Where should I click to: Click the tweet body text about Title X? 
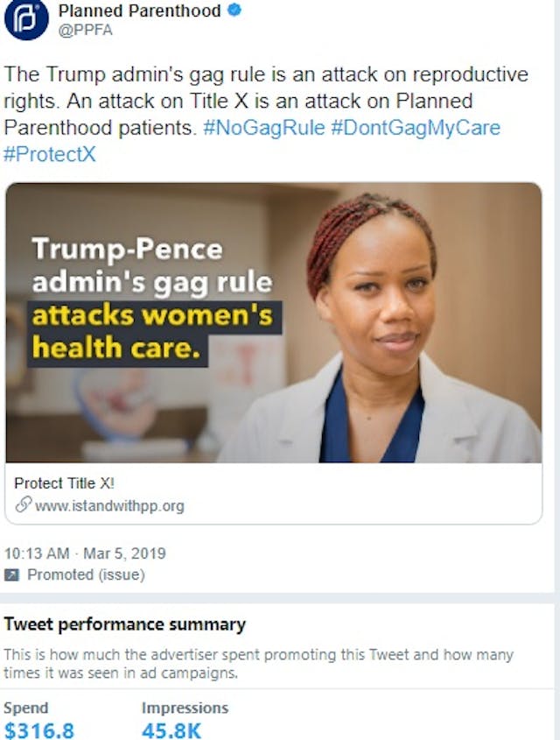[245, 101]
